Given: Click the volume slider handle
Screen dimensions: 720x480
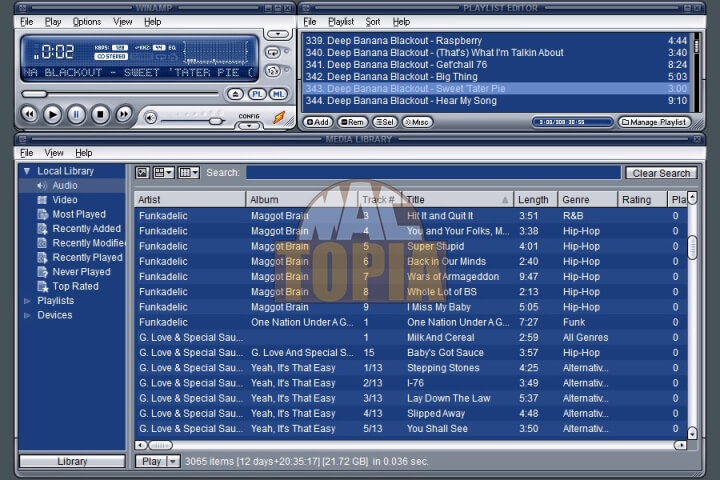Looking at the screenshot, I should tap(216, 121).
